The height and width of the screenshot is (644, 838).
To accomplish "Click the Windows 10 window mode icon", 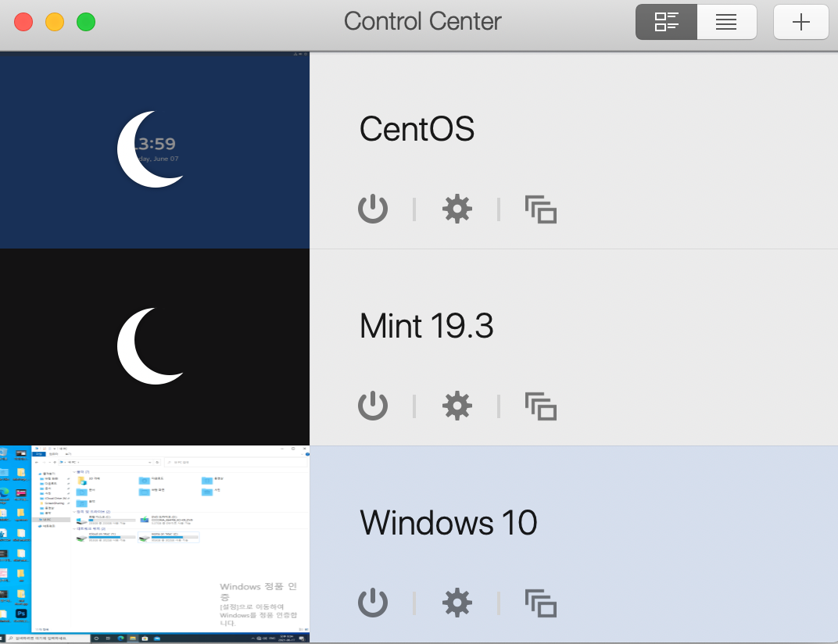I will [x=541, y=603].
